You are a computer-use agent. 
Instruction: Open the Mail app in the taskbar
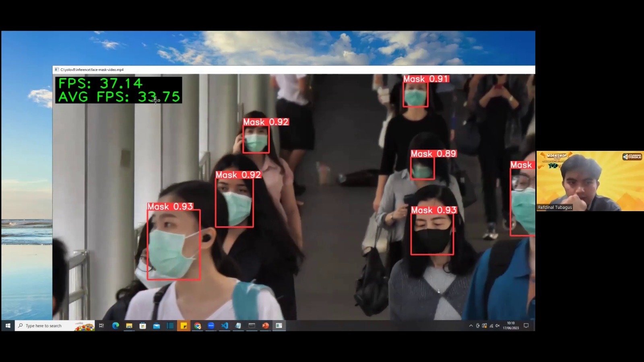157,326
